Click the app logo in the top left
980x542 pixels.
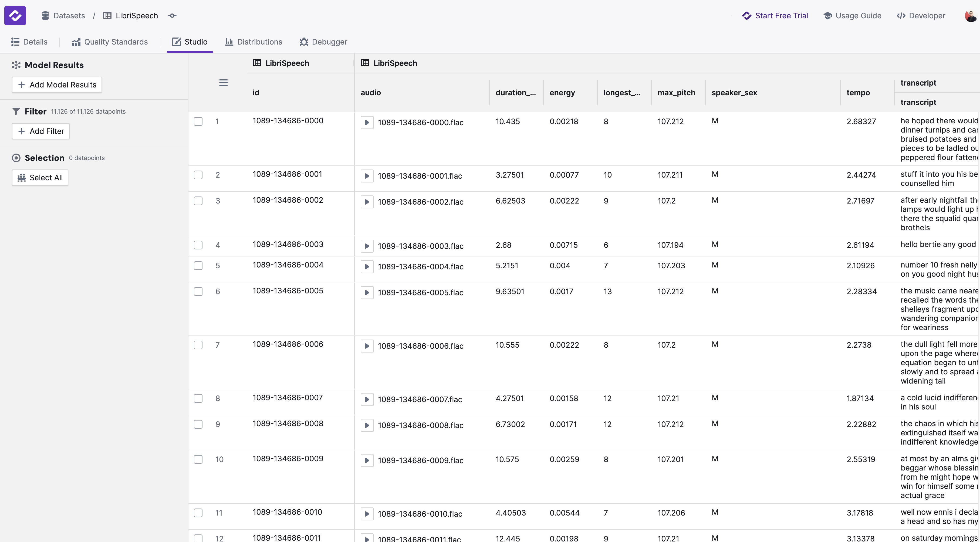coord(15,16)
